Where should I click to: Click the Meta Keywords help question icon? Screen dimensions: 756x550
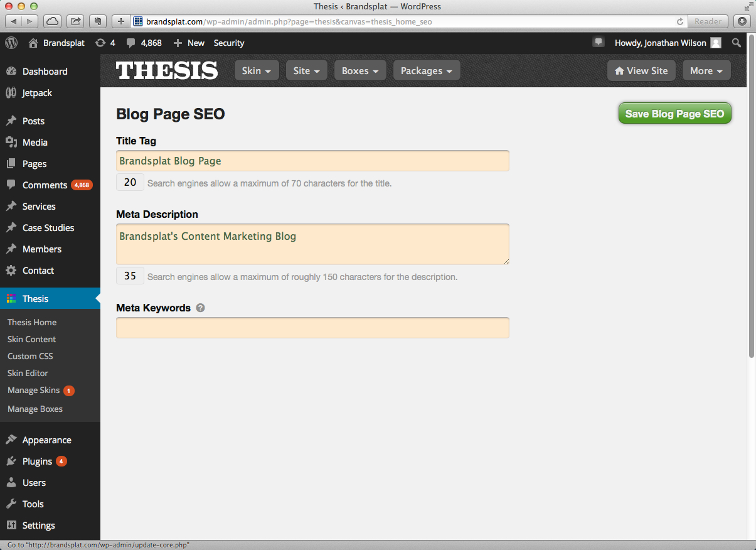pyautogui.click(x=200, y=308)
